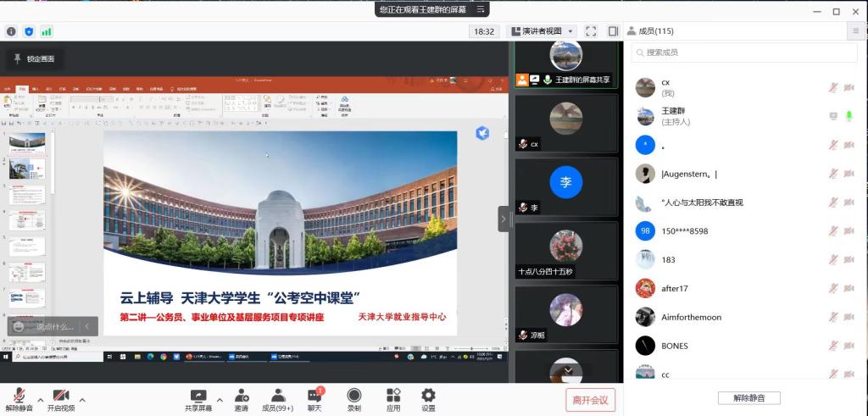Start recording (录制) the meeting

pyautogui.click(x=353, y=399)
